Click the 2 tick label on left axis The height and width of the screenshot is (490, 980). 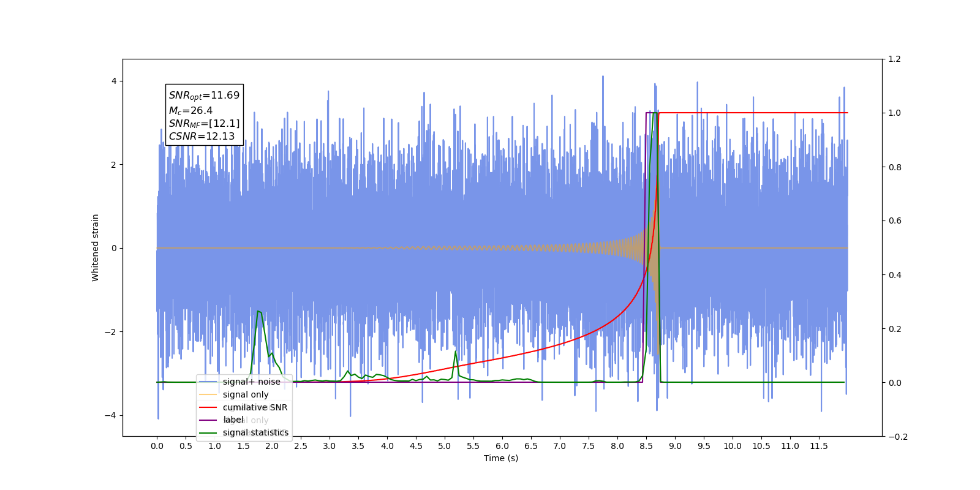tap(114, 165)
